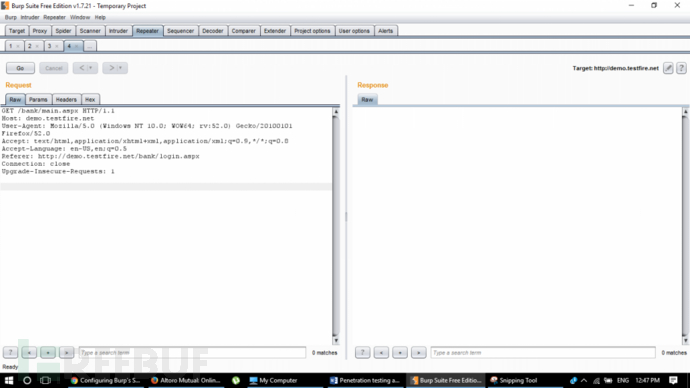Click the Cortana search circle icon
The height and width of the screenshot is (388, 690).
tap(27, 380)
